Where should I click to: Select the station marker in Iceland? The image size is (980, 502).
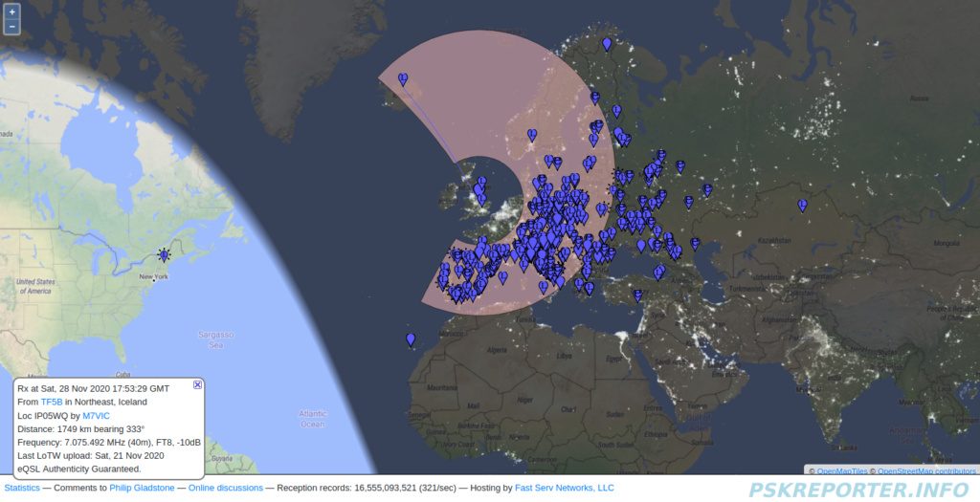coord(403,79)
